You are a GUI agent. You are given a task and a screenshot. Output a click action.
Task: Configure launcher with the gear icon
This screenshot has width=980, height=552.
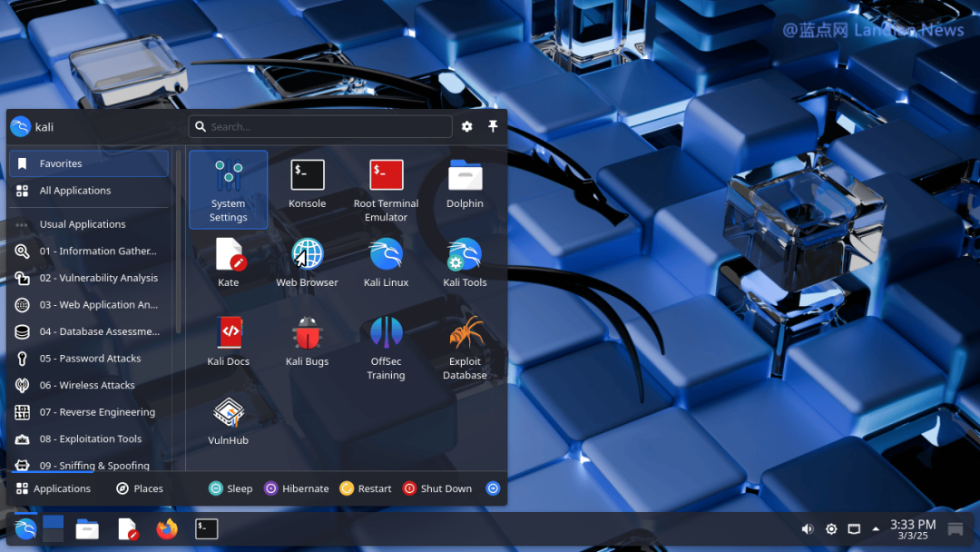click(467, 126)
